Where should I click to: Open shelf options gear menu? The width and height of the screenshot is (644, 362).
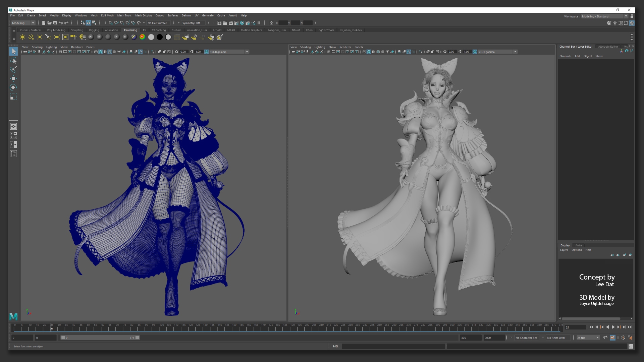(14, 39)
